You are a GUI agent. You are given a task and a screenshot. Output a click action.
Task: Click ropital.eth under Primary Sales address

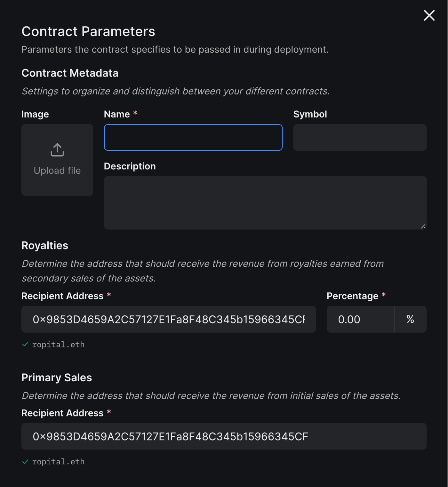(x=58, y=462)
